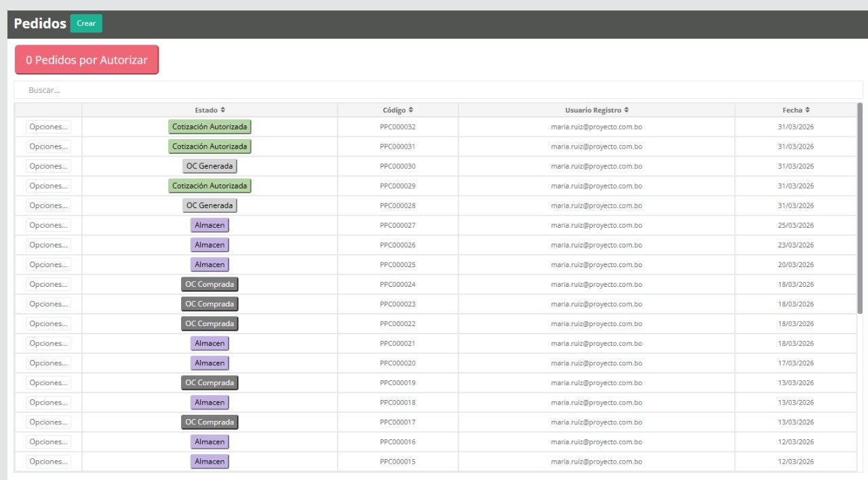This screenshot has height=480, width=868.
Task: Click user email in PPC000031 row
Action: (596, 146)
